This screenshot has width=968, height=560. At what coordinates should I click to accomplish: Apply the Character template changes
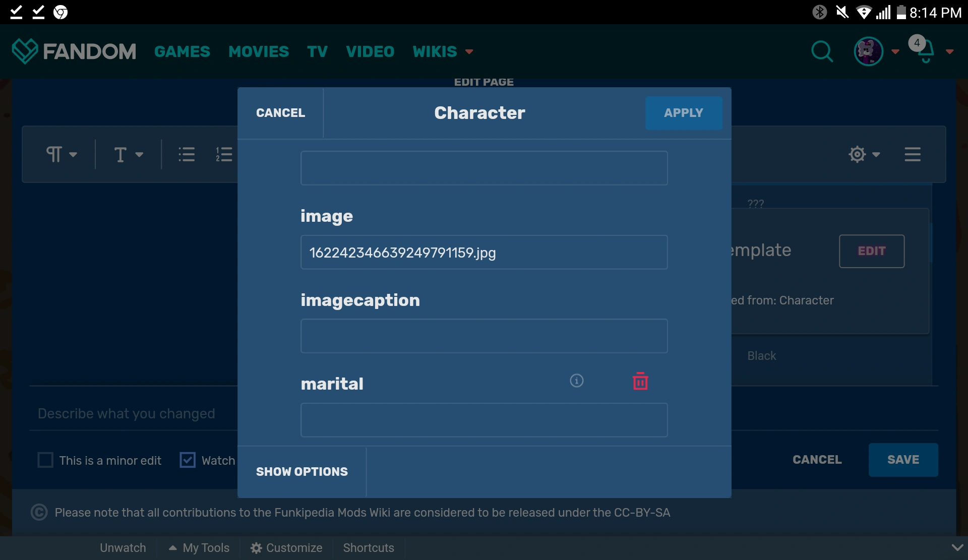tap(684, 112)
